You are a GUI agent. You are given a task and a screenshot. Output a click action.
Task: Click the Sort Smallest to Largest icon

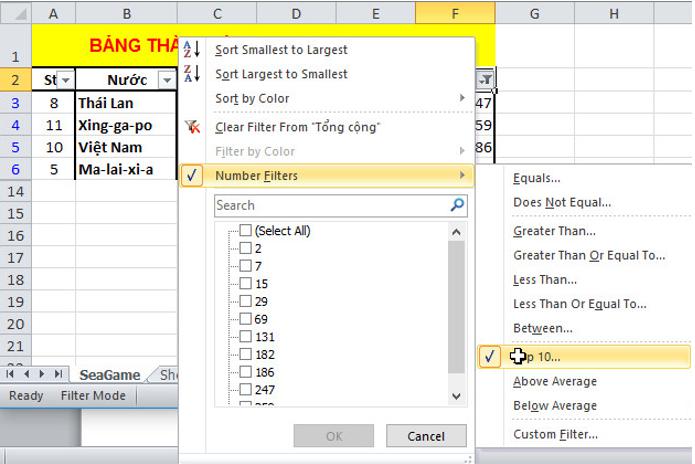pyautogui.click(x=194, y=50)
